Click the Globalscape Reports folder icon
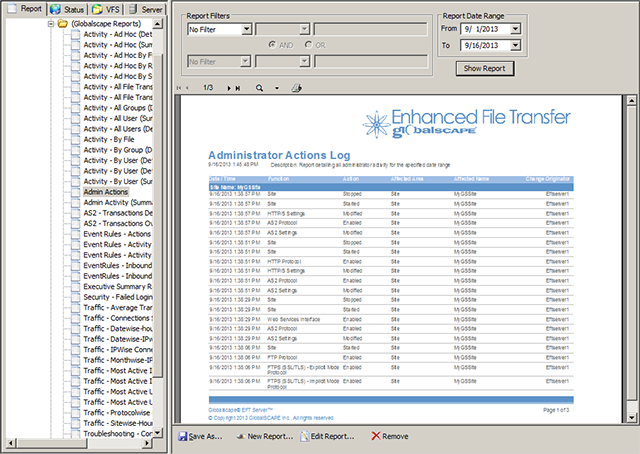The image size is (640, 454). [62, 24]
